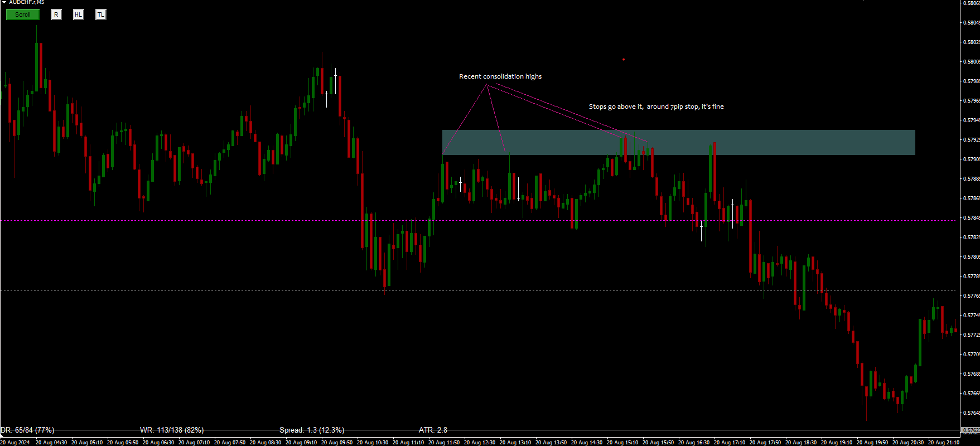Expand the AUDCHF.r,M5 chart dropdown arrow
980x446 pixels.
coord(4,2)
